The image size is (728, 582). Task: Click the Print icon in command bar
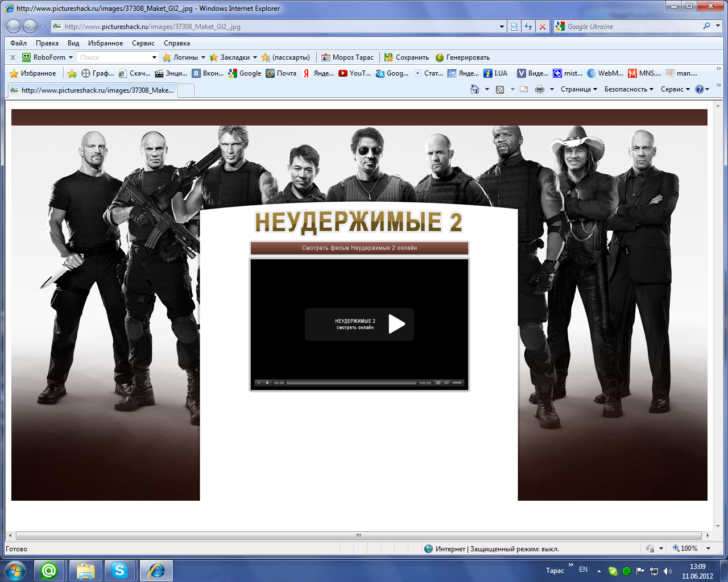click(540, 89)
